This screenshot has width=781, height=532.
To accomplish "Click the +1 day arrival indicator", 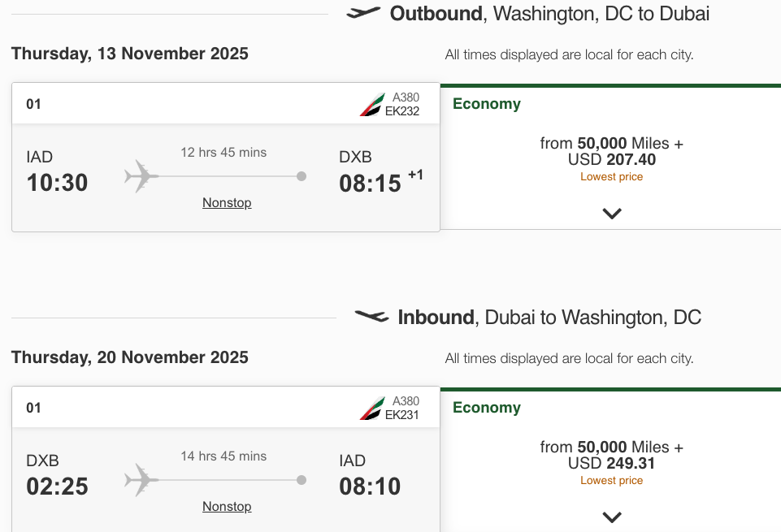I will coord(415,175).
